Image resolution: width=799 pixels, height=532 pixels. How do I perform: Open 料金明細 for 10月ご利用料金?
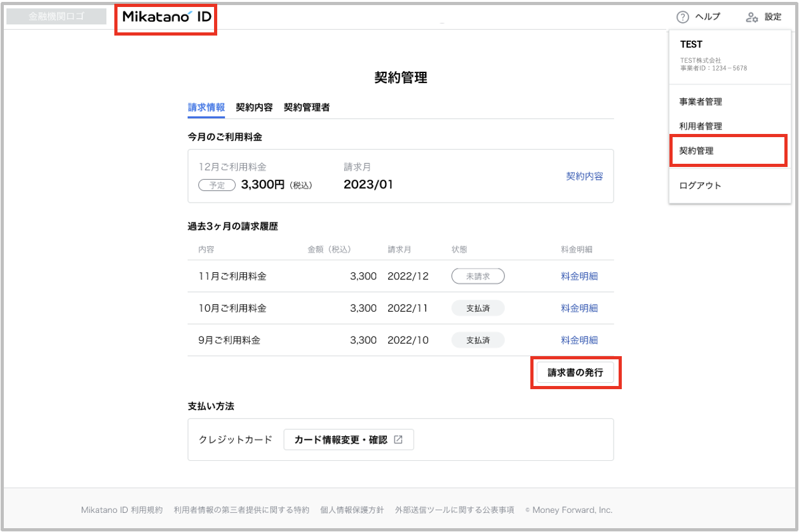(579, 308)
